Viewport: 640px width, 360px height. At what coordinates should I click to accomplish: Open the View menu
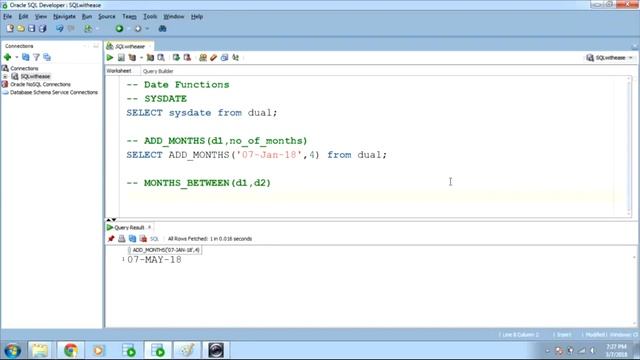40,17
